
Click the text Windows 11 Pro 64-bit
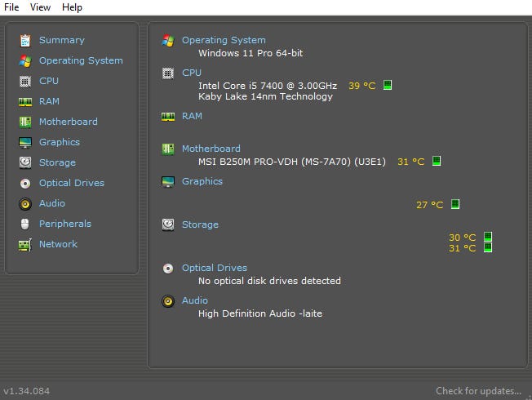(250, 53)
